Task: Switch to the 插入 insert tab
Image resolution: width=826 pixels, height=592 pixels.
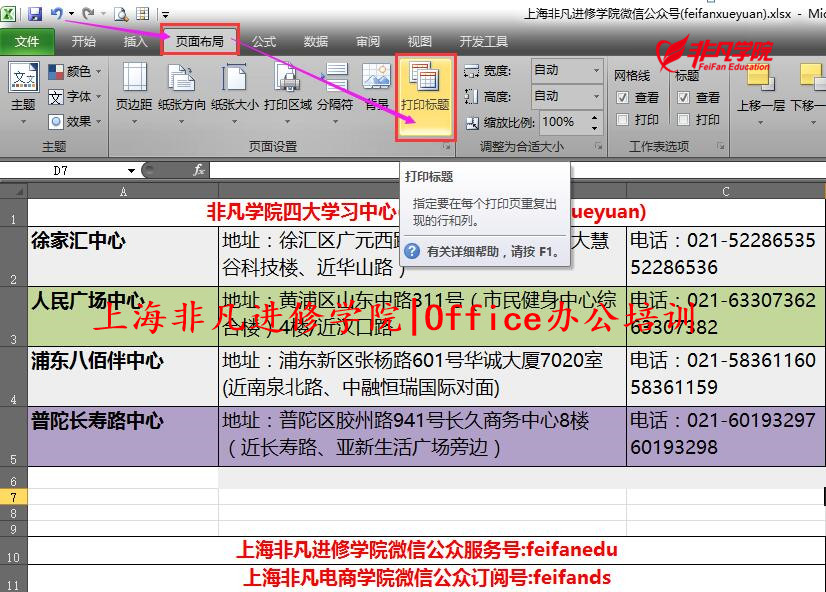Action: [x=135, y=42]
